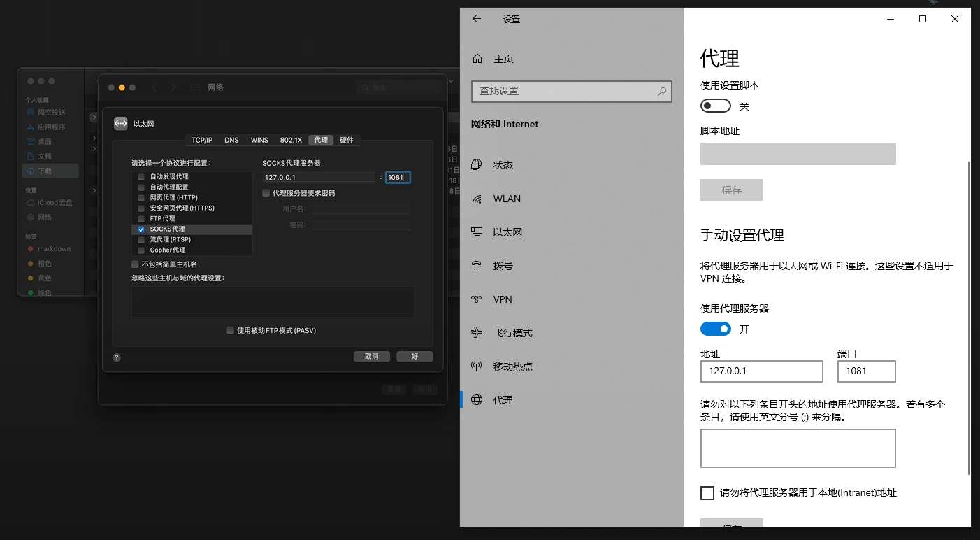
Task: Switch to DNS tab
Action: (x=231, y=141)
